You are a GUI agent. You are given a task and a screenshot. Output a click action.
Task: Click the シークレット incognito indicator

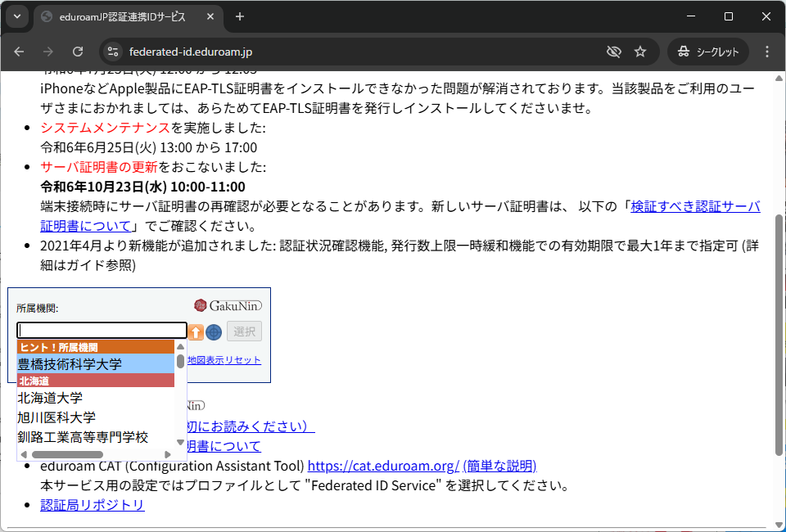click(708, 52)
